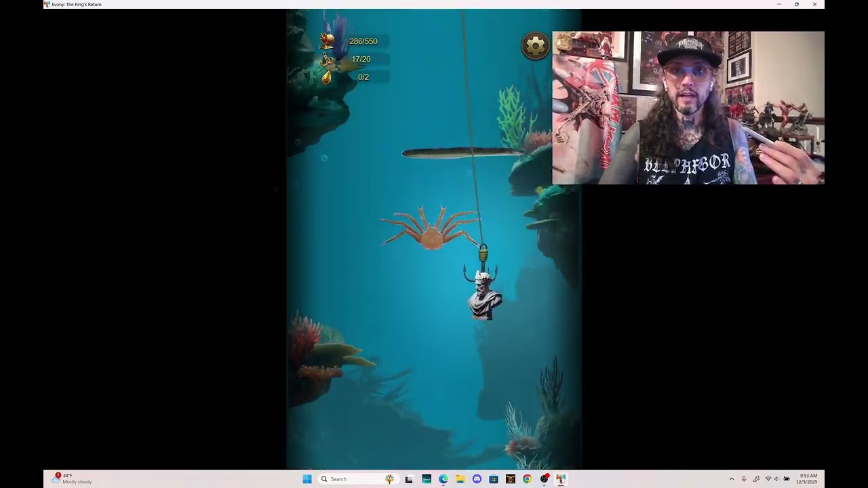The height and width of the screenshot is (488, 868).
Task: Click the microphone tray icon
Action: (744, 479)
